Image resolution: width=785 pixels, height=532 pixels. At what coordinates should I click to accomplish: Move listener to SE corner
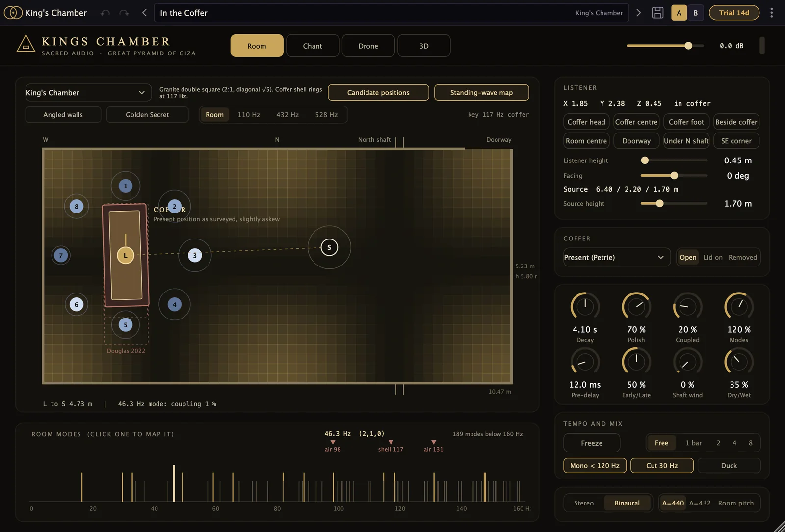tap(736, 141)
